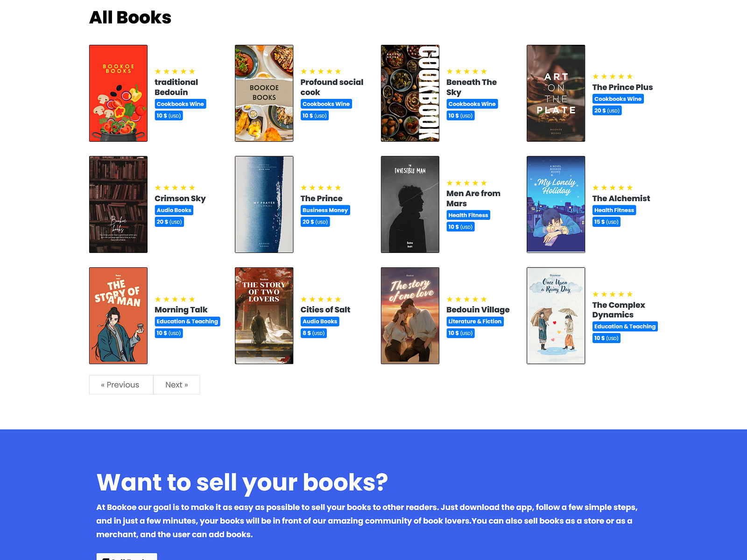Select the Art on the Plate cover

[x=556, y=93]
